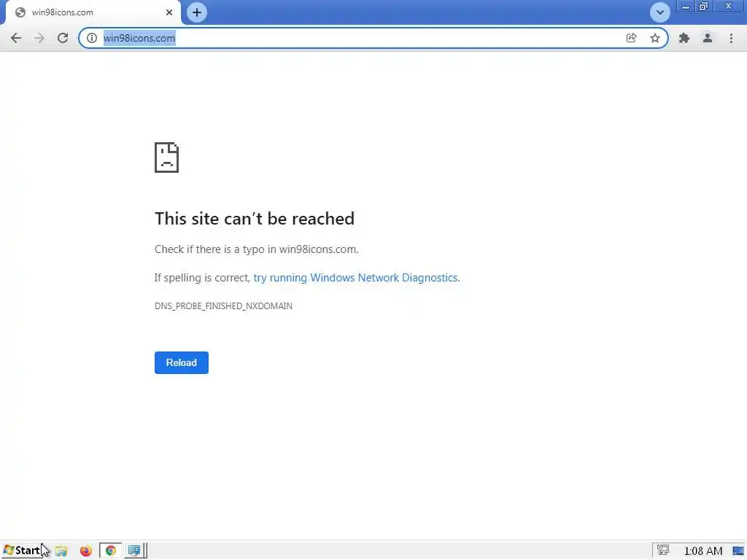Image resolution: width=747 pixels, height=560 pixels.
Task: Select the win98icons.com tab
Action: [x=93, y=12]
